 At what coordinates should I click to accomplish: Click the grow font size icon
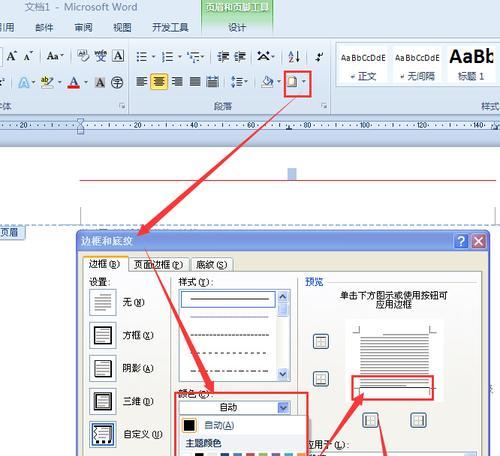click(x=12, y=56)
